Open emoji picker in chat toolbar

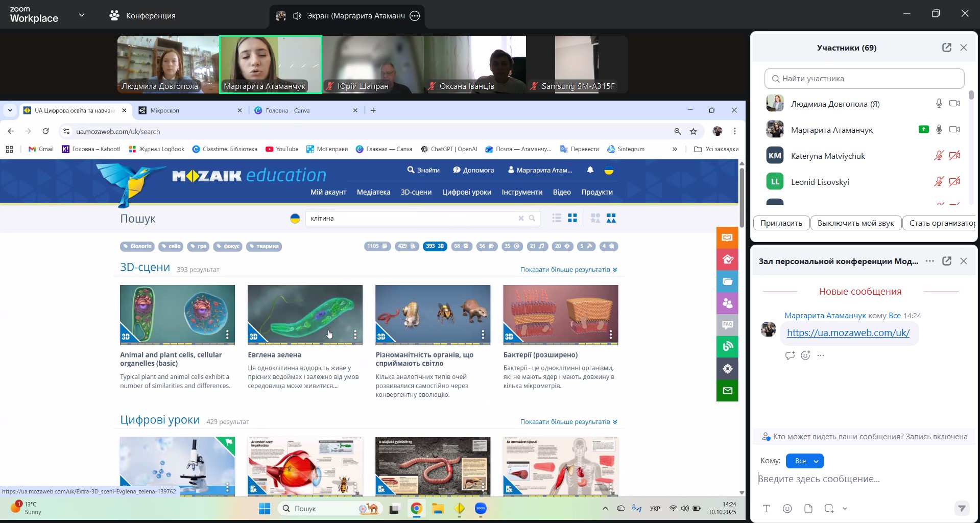click(787, 509)
